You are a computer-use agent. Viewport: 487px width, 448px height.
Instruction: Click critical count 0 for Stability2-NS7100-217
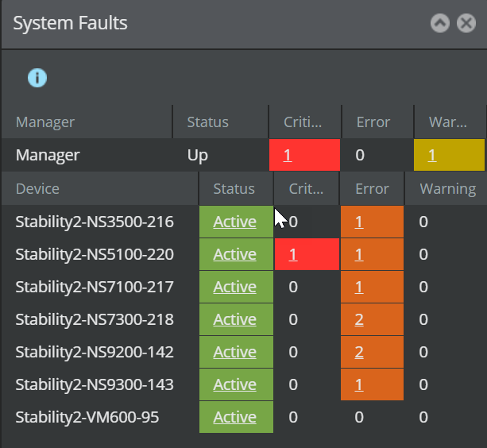[x=293, y=287]
